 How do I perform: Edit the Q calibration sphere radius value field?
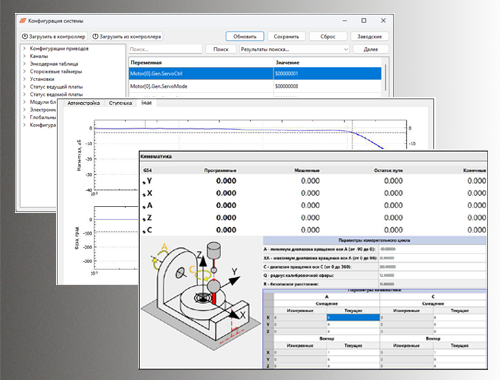[x=432, y=275]
